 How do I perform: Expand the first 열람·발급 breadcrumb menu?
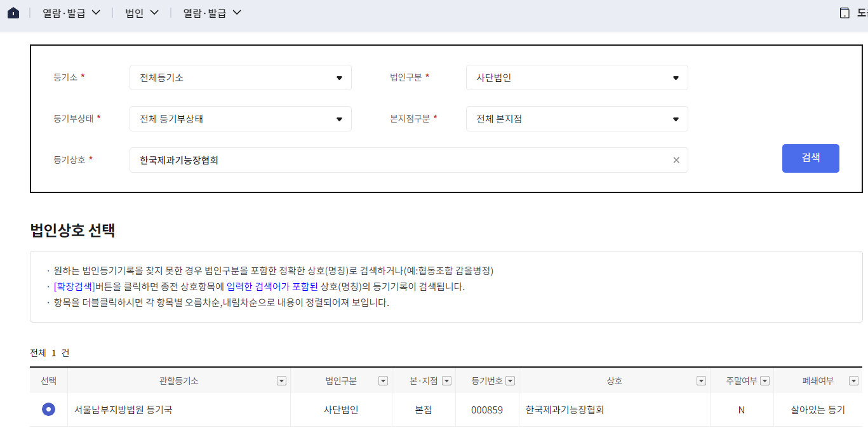point(71,13)
